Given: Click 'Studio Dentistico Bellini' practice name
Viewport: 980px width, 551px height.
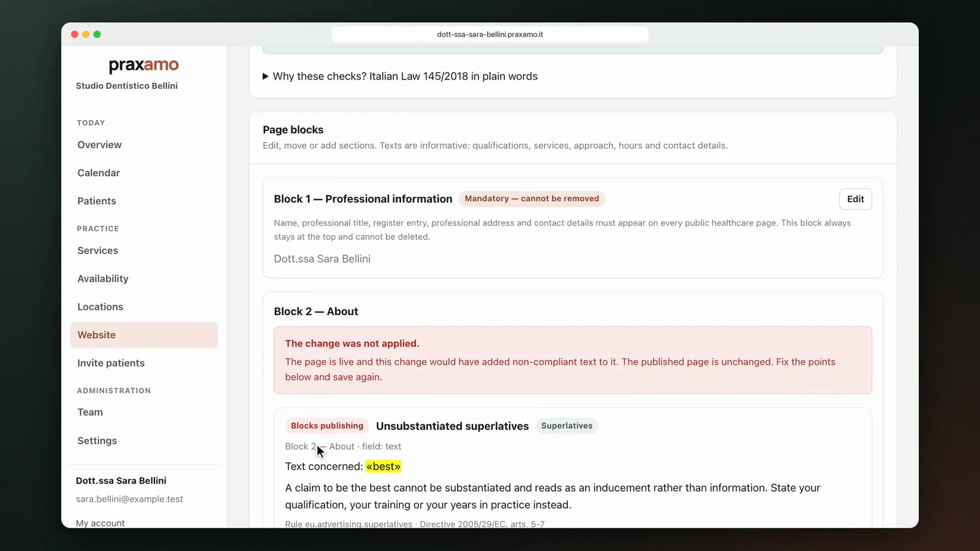Looking at the screenshot, I should point(127,86).
